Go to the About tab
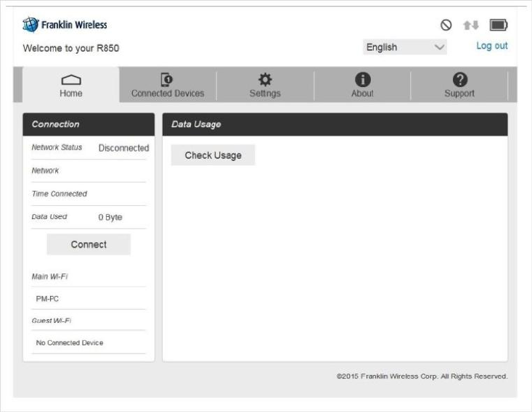This screenshot has height=412, width=532. point(362,85)
